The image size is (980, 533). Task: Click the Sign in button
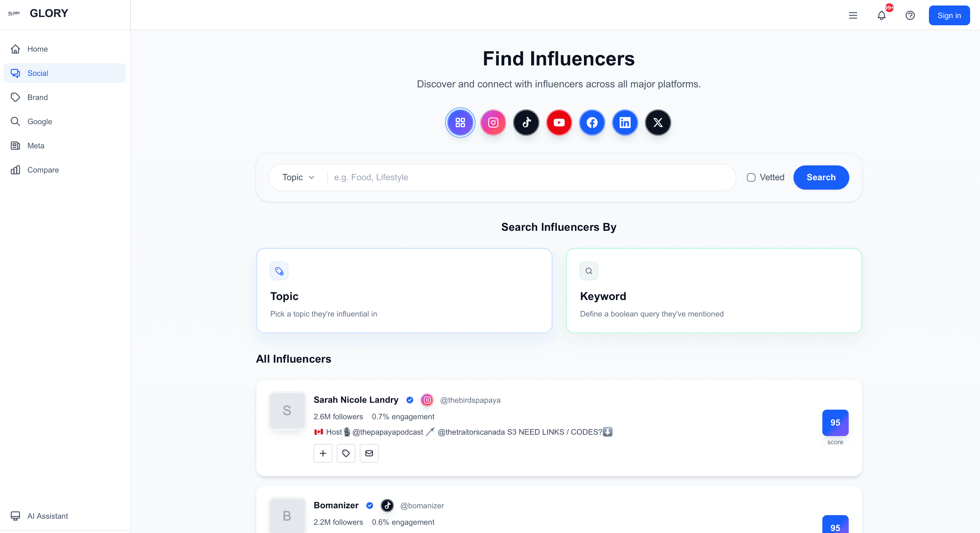coord(949,16)
